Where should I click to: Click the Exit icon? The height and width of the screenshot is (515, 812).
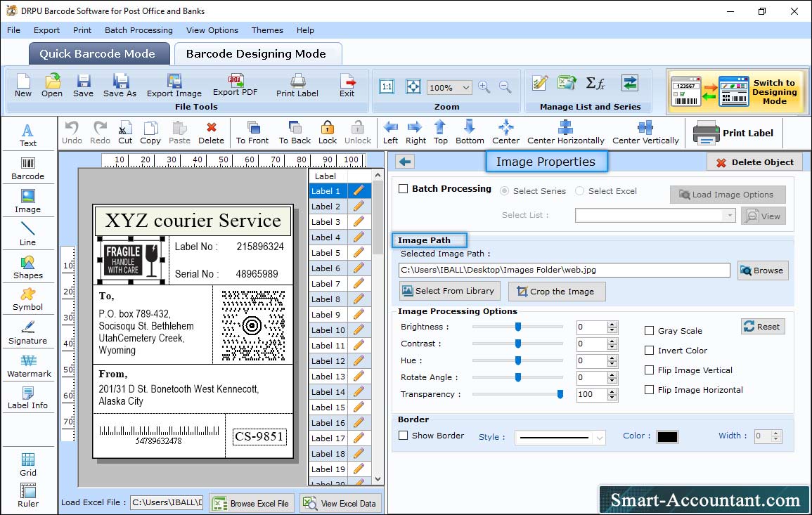click(347, 86)
